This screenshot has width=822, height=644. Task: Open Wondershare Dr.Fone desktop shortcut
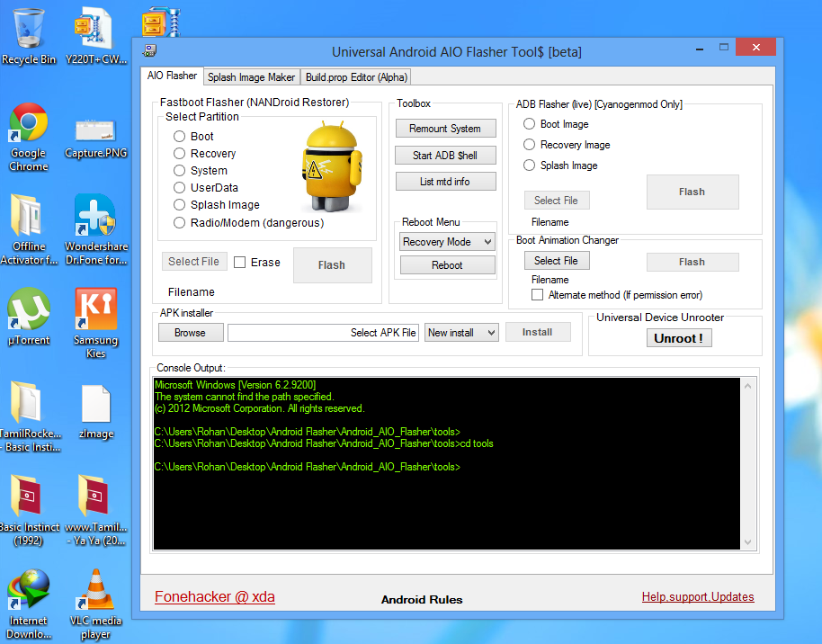95,218
